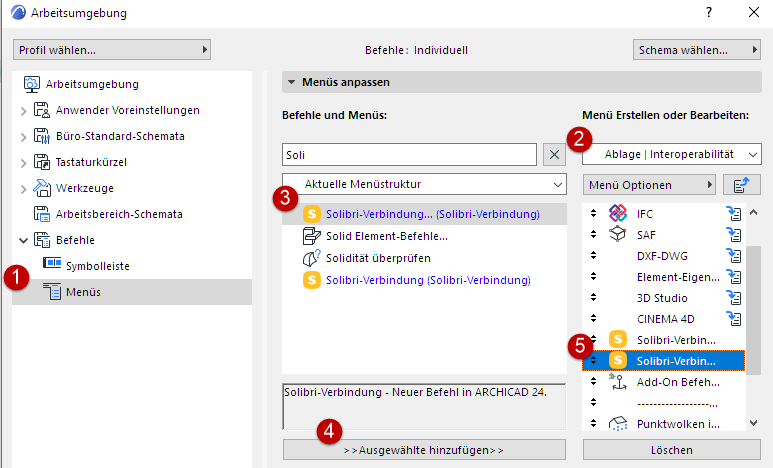
Task: Collapse the Menüs anpassen section
Action: [x=291, y=82]
